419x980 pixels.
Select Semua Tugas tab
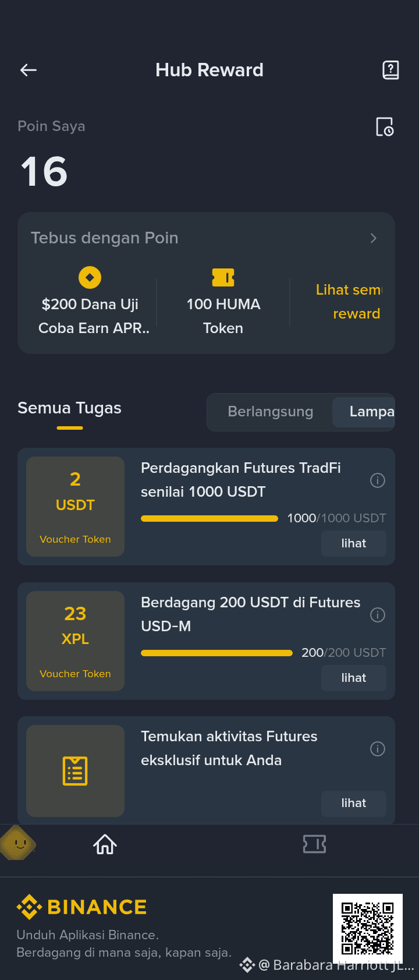pyautogui.click(x=69, y=408)
